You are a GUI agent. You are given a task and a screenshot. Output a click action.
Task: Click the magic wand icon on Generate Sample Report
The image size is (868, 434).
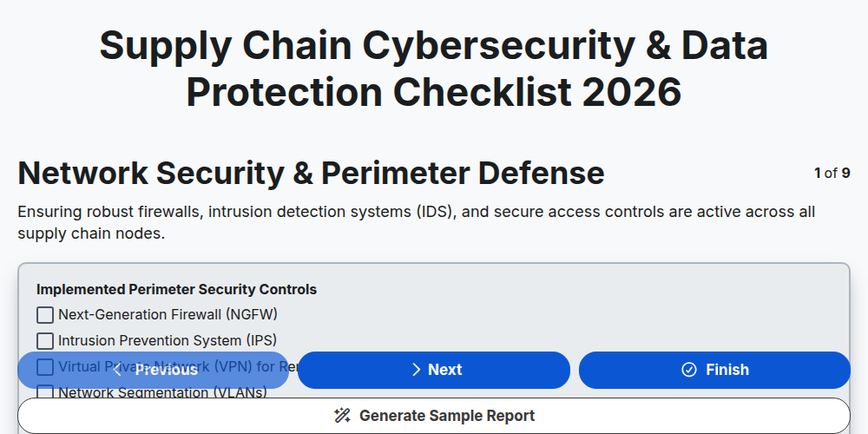[342, 416]
